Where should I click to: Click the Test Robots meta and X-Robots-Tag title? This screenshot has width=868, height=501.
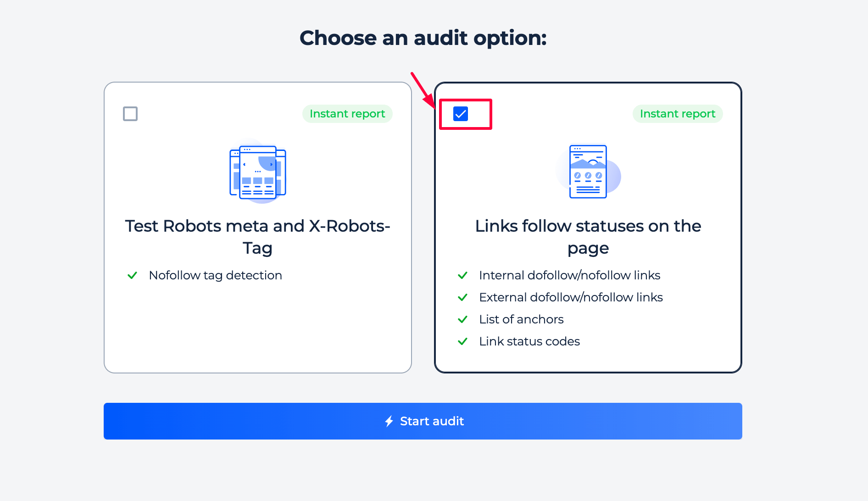click(257, 237)
